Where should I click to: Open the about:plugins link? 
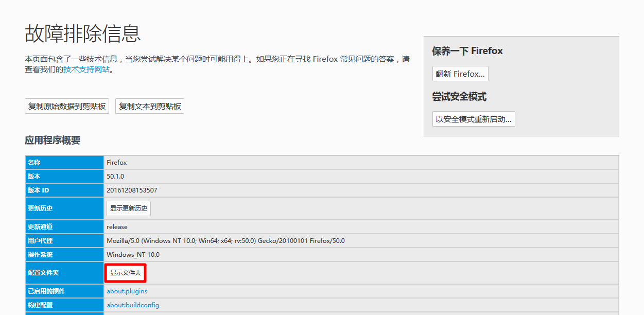[127, 291]
